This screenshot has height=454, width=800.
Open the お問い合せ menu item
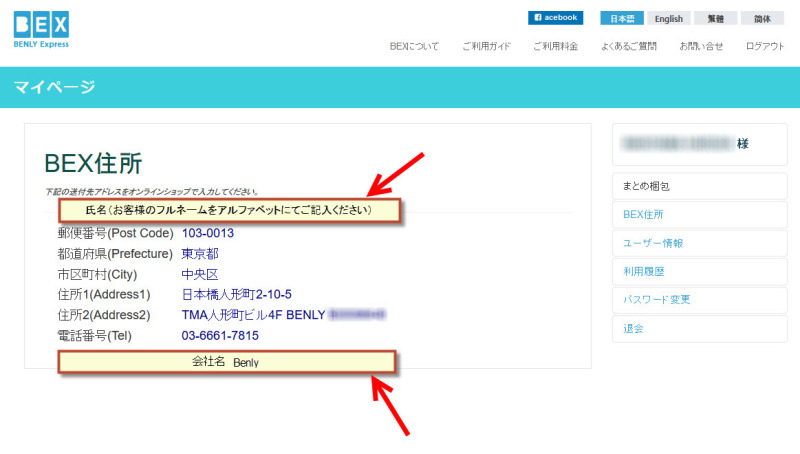[701, 46]
